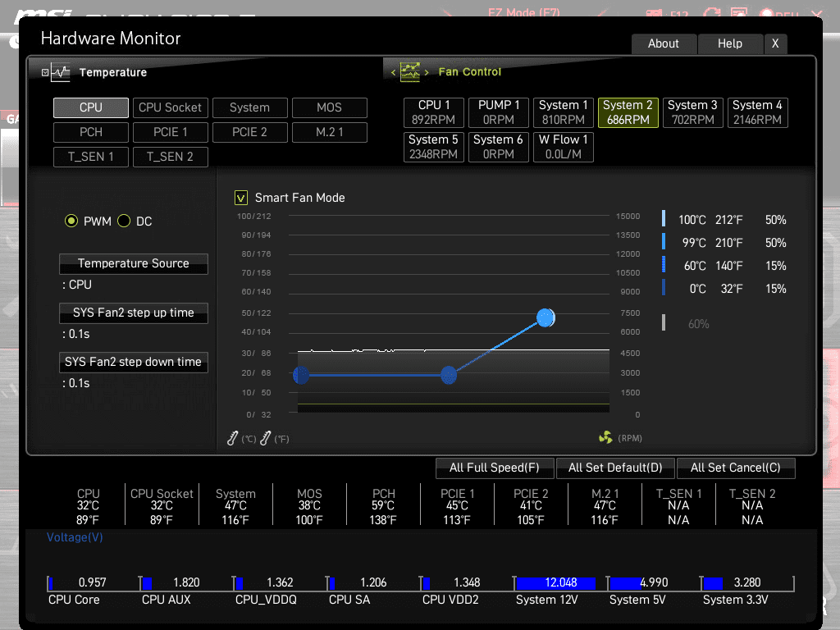The image size is (840, 630).
Task: Switch to System 5 fan tab
Action: pyautogui.click(x=433, y=147)
